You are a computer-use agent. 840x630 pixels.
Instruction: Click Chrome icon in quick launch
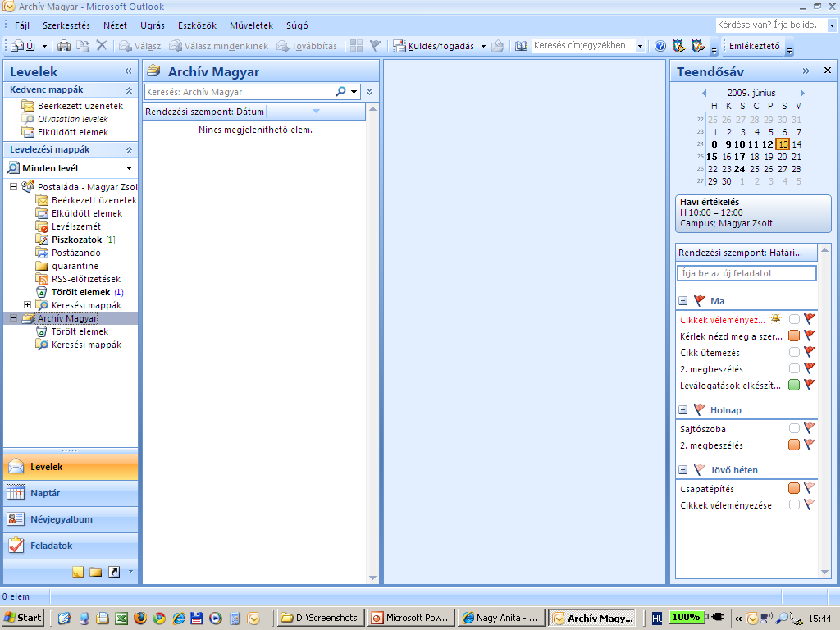159,618
